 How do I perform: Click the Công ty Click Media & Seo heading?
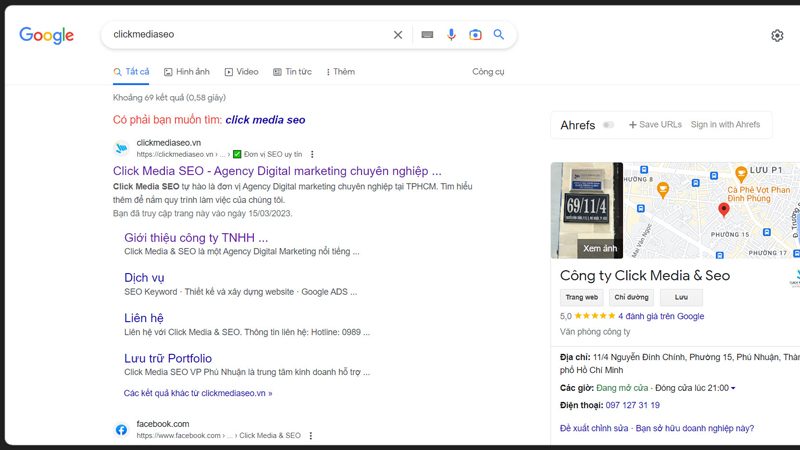pos(645,276)
